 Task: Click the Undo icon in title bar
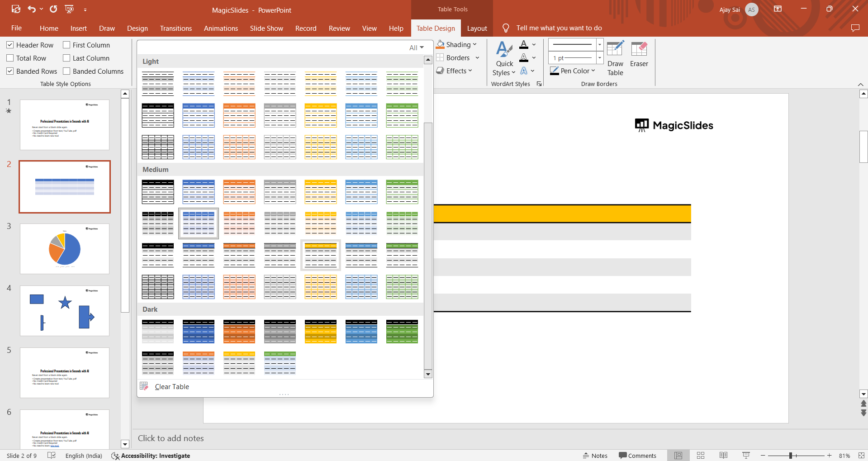click(x=31, y=9)
